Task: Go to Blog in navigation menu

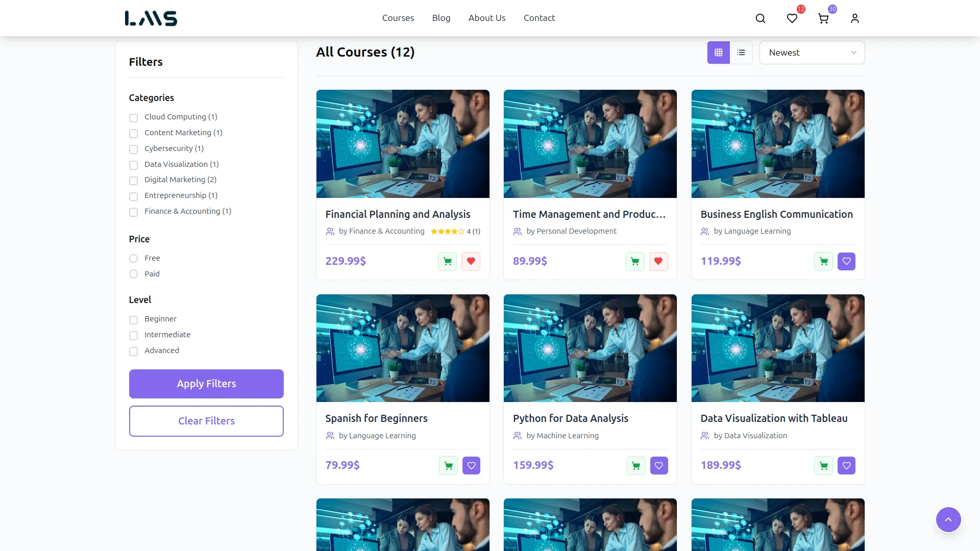Action: 441,18
